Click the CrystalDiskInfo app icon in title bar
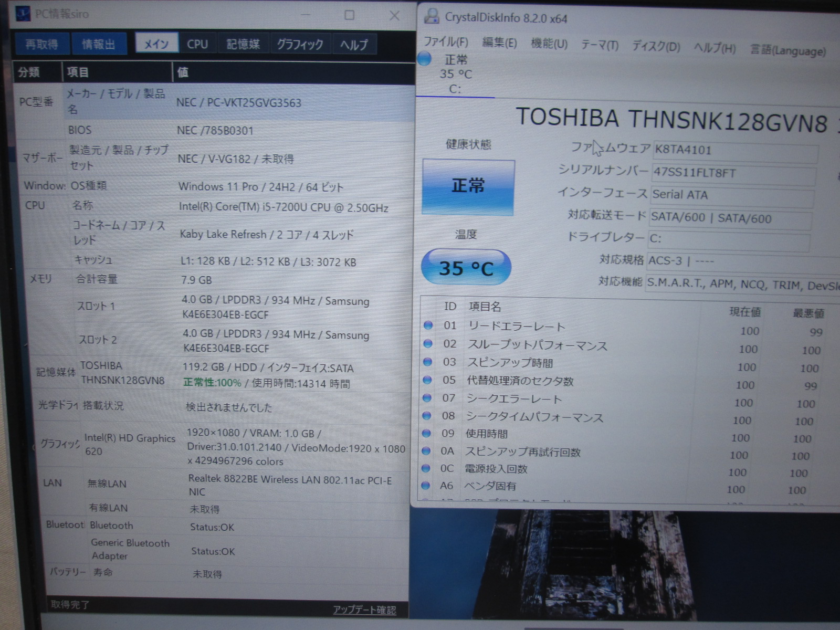This screenshot has width=840, height=630. (432, 16)
